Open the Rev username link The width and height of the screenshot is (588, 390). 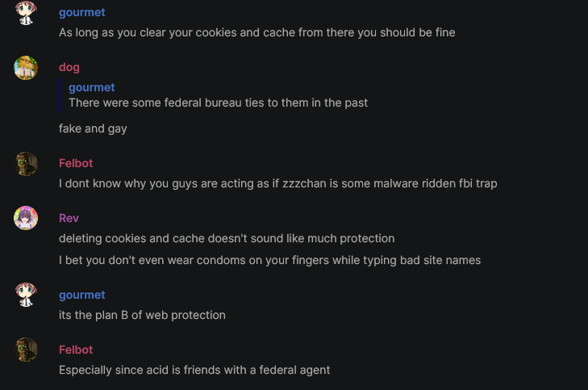(x=69, y=218)
